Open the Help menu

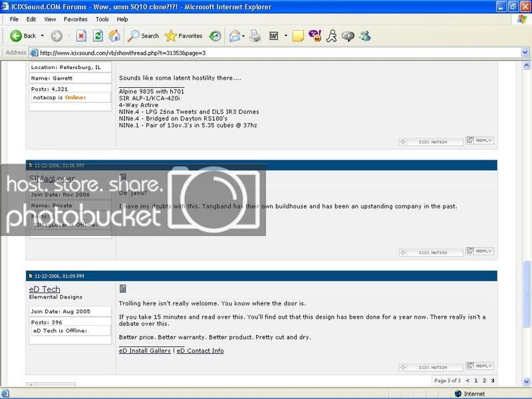[x=122, y=19]
